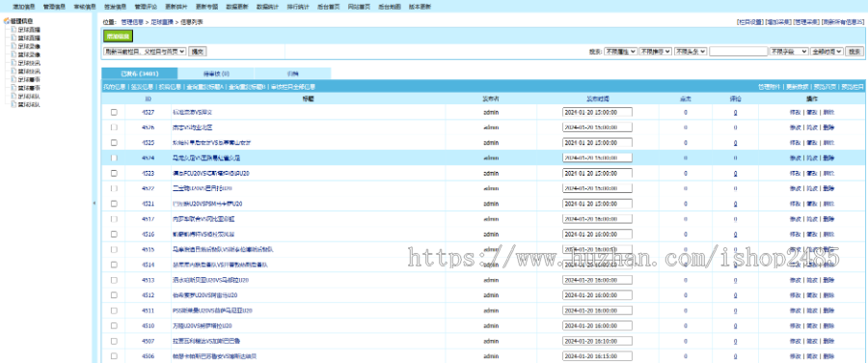Click 修改 for row ID 4523

click(x=796, y=173)
